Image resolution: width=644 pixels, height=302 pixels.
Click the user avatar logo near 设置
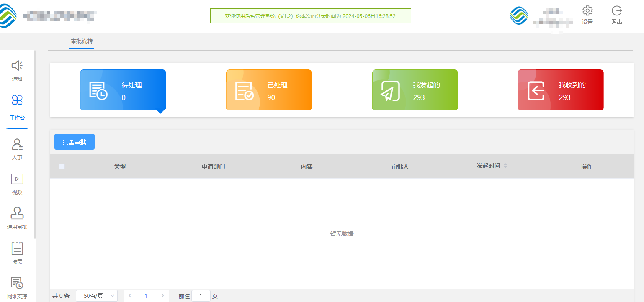coord(519,16)
